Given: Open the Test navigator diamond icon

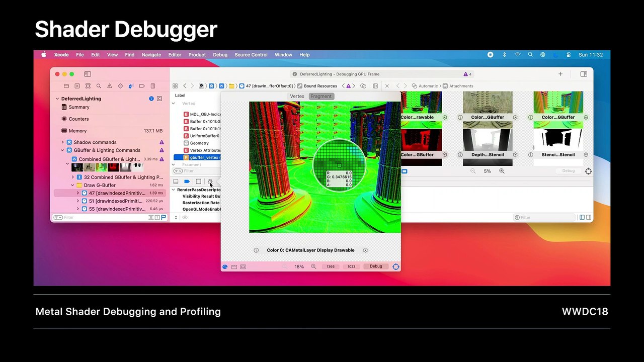Looking at the screenshot, I should point(120,86).
